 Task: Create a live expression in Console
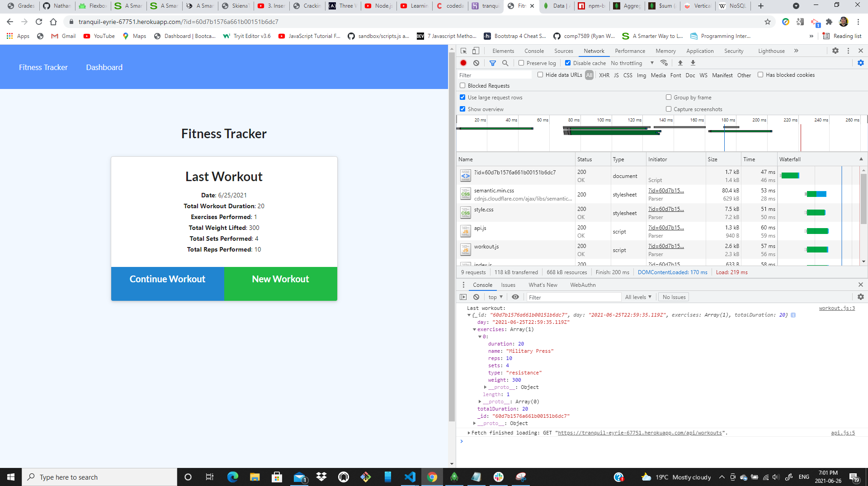(515, 297)
